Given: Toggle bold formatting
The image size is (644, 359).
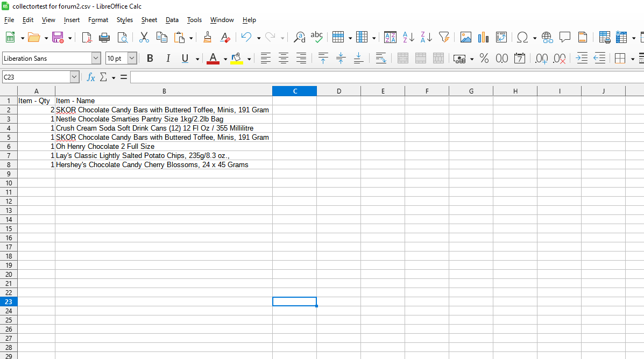Looking at the screenshot, I should (x=150, y=58).
